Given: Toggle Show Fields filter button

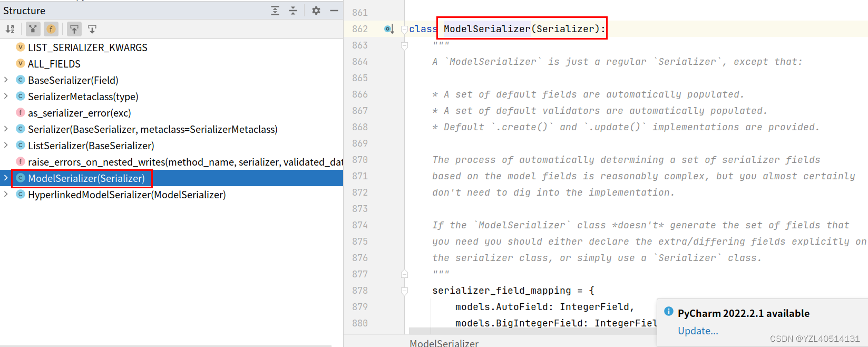Looking at the screenshot, I should click(51, 29).
